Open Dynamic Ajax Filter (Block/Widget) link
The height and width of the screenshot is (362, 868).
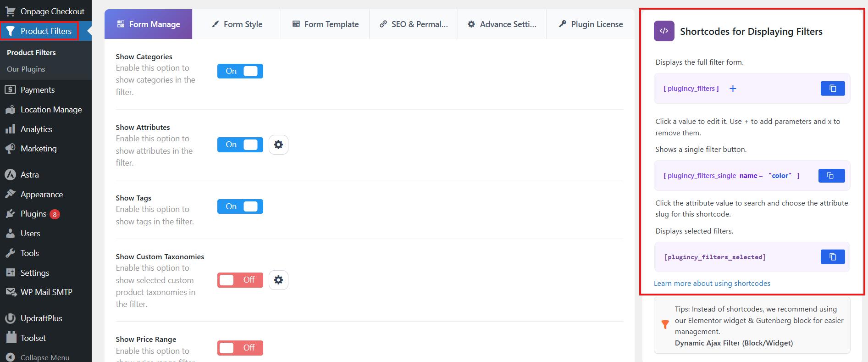click(x=734, y=343)
